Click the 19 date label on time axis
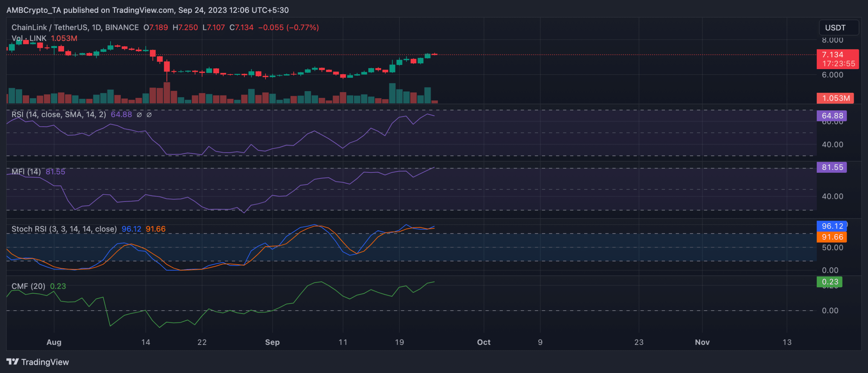The height and width of the screenshot is (373, 868). click(x=399, y=342)
